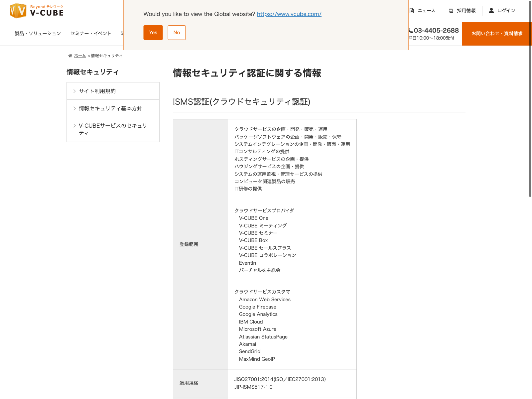
Task: Open ニュース link in header
Action: click(426, 11)
